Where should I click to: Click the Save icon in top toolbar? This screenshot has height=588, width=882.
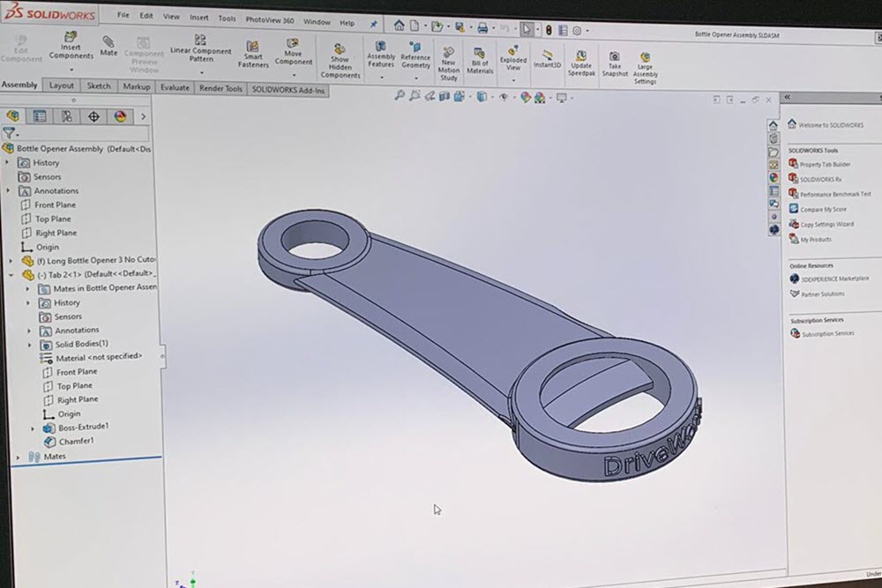pyautogui.click(x=460, y=26)
